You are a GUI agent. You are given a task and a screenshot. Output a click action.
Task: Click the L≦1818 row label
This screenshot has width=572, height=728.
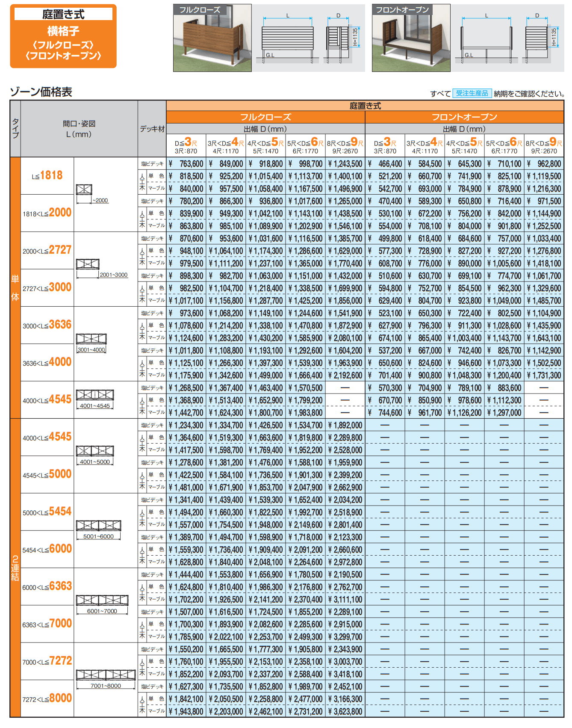(x=47, y=175)
